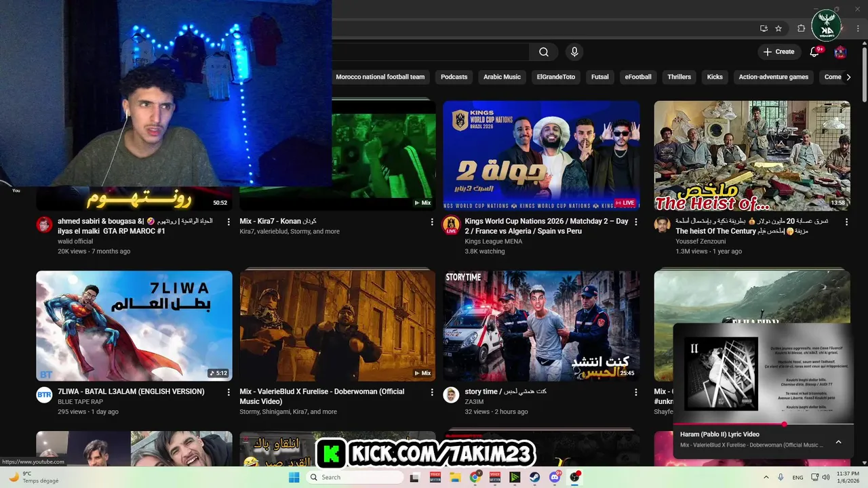Select the eFootball chip
This screenshot has width=868, height=488.
pos(638,77)
